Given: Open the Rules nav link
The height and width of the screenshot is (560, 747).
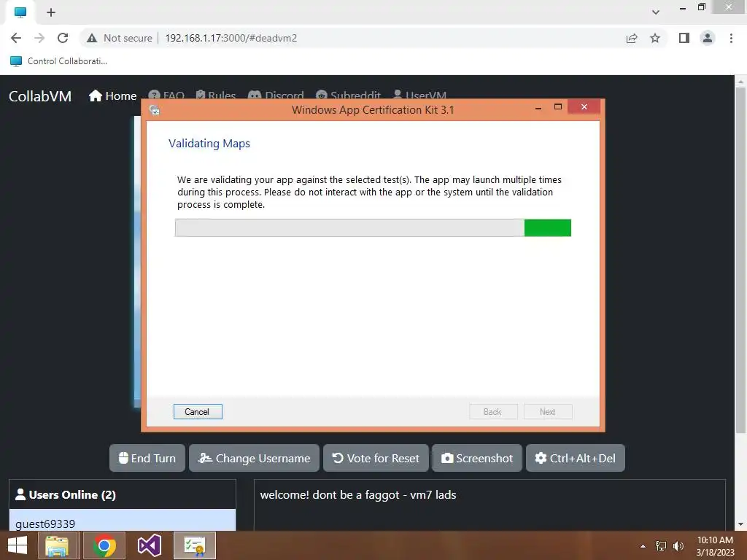Looking at the screenshot, I should click(x=216, y=96).
